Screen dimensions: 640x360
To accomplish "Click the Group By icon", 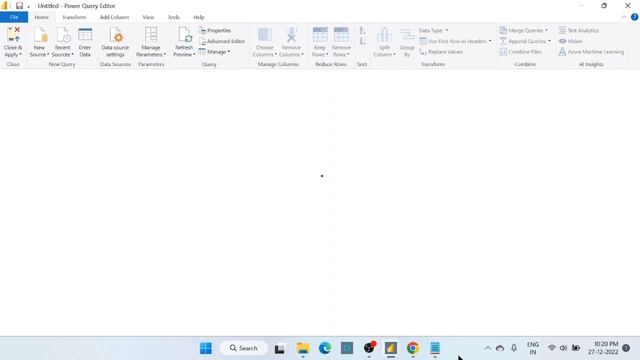I will [x=407, y=35].
